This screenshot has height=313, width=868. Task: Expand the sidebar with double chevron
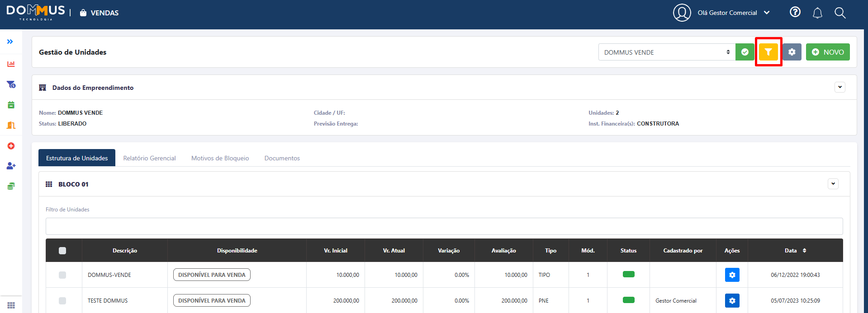(10, 42)
